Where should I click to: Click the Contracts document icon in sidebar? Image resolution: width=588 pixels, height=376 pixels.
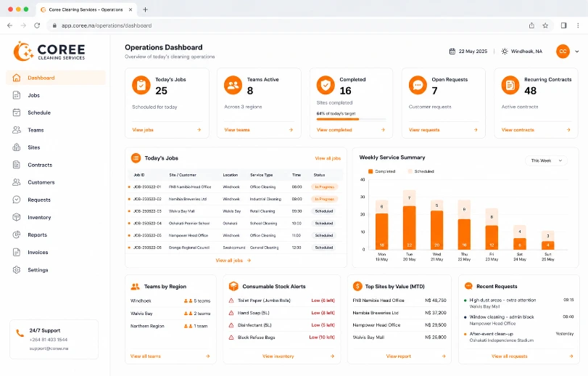17,165
